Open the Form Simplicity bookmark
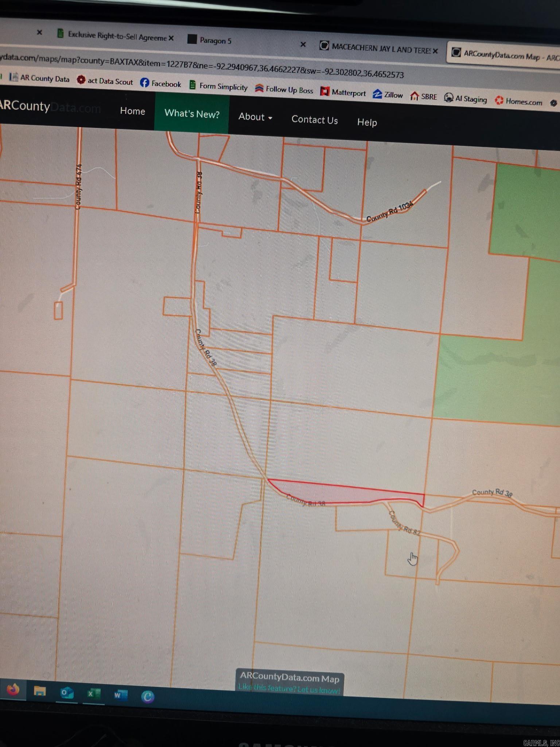 point(218,86)
